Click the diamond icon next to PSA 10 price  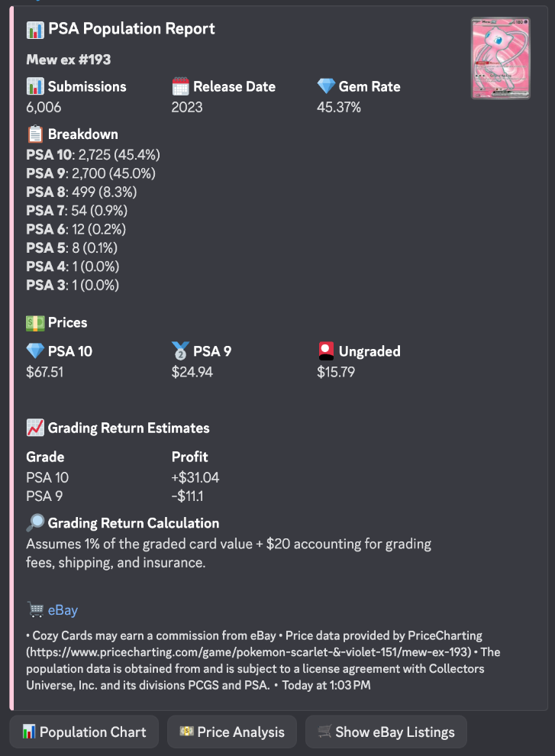34,351
